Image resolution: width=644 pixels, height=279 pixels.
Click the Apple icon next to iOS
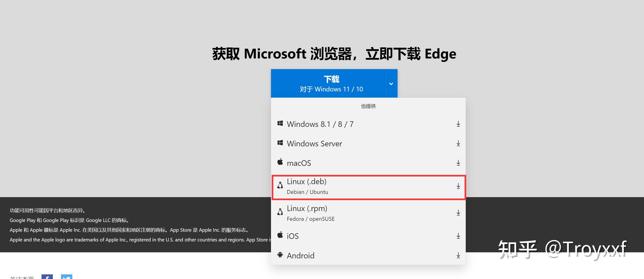(280, 235)
